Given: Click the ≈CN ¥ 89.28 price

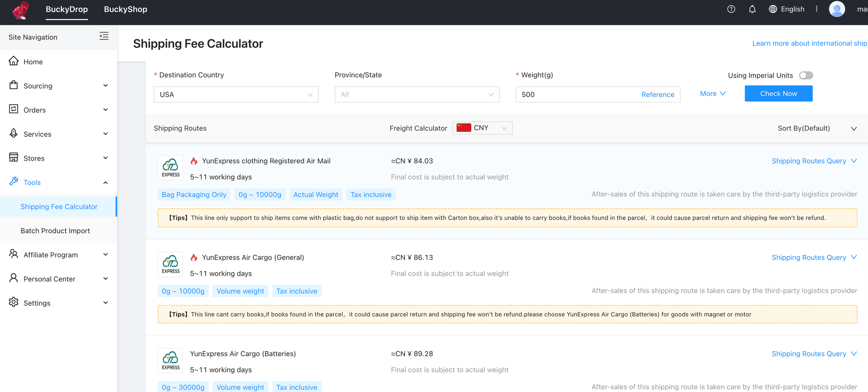Looking at the screenshot, I should [x=412, y=354].
